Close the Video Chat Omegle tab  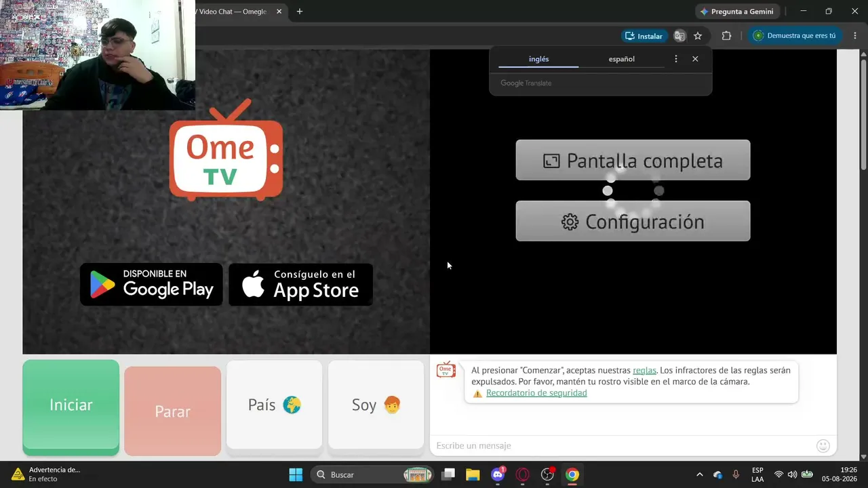click(279, 12)
